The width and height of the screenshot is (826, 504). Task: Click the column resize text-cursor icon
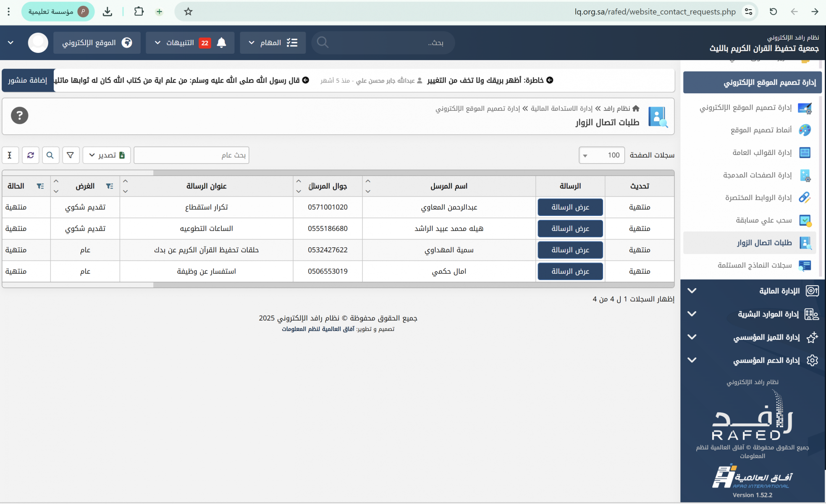pos(10,155)
